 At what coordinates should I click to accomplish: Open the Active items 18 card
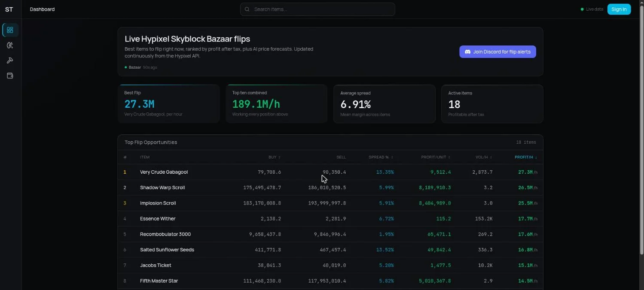point(492,104)
